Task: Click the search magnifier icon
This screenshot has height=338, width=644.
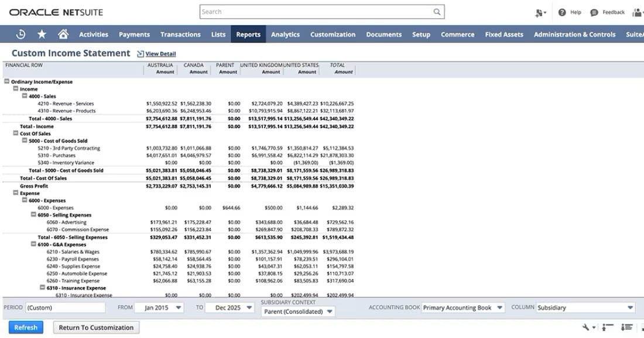Action: click(437, 12)
